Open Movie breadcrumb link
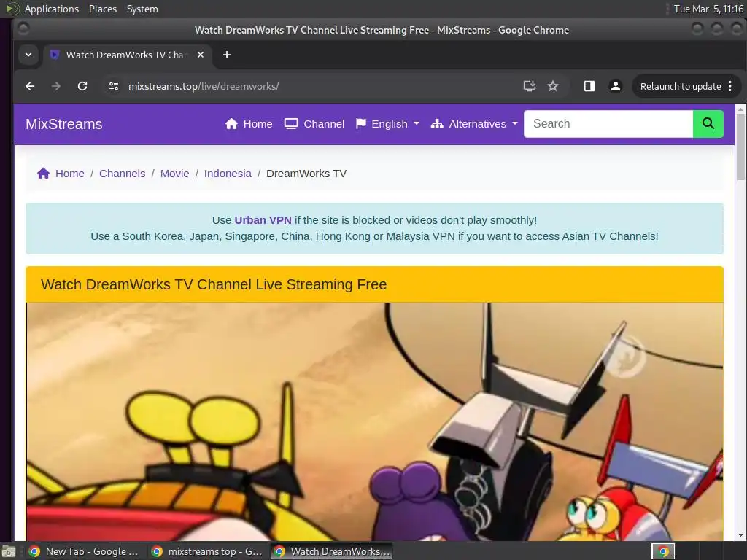Image resolution: width=747 pixels, height=560 pixels. coord(174,174)
